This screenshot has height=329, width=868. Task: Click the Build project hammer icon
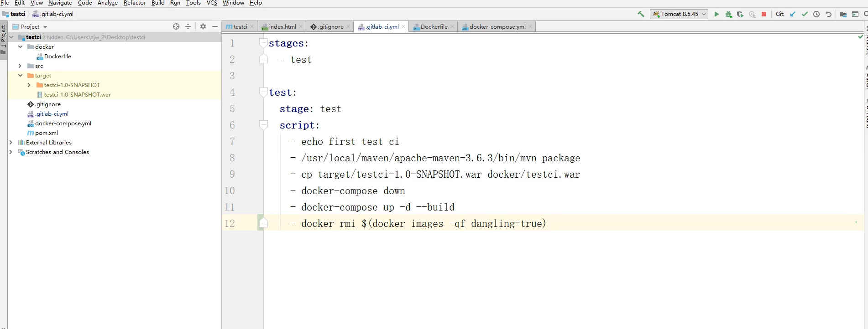click(x=641, y=14)
